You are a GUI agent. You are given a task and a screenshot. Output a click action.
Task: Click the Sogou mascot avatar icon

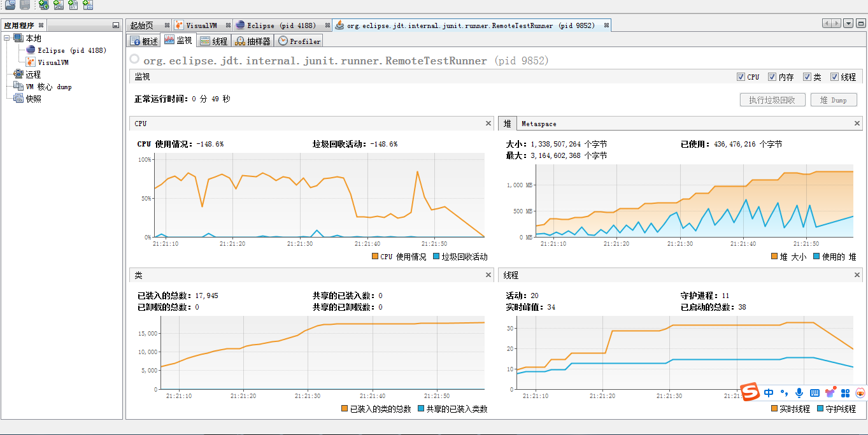point(860,393)
